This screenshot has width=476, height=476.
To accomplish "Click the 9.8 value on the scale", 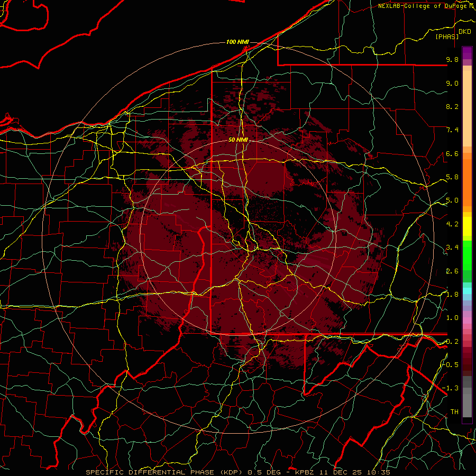I will pos(452,60).
